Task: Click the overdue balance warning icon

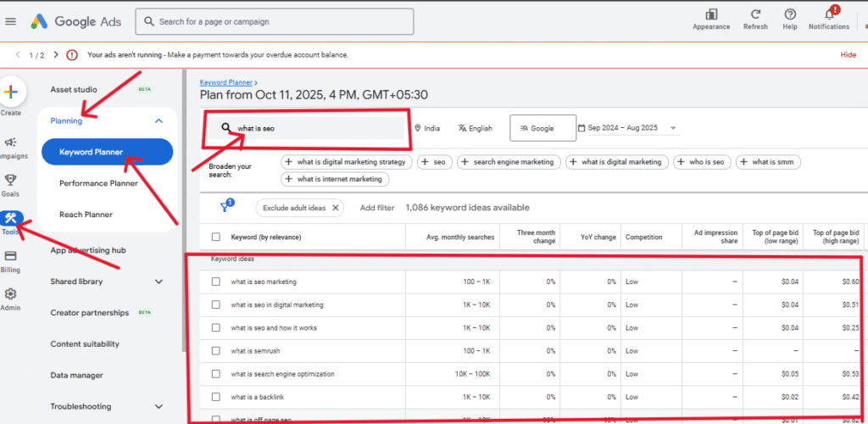Action: click(x=72, y=55)
